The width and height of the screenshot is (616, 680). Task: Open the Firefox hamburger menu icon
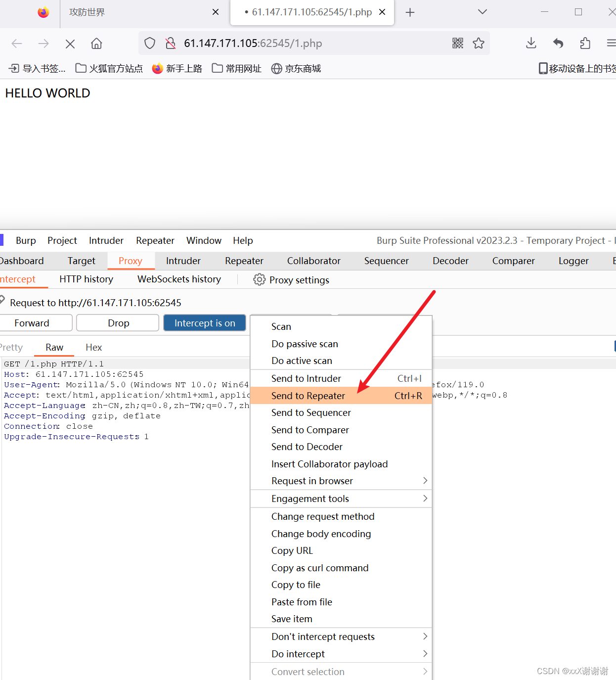[x=611, y=43]
